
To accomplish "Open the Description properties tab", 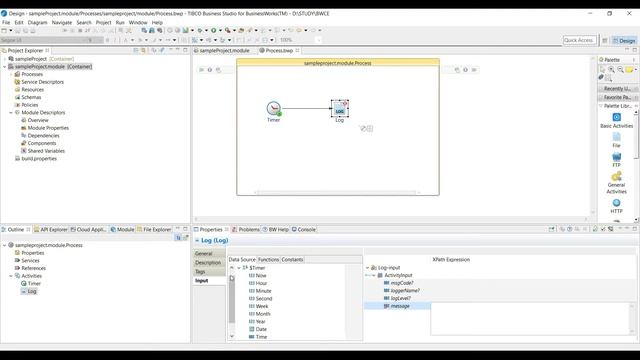I will tap(208, 262).
